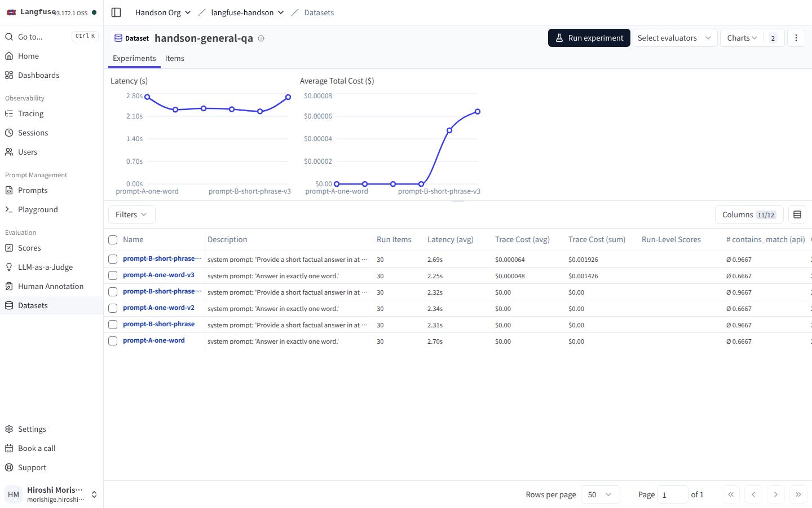
Task: Click the Home house icon
Action: click(x=9, y=56)
